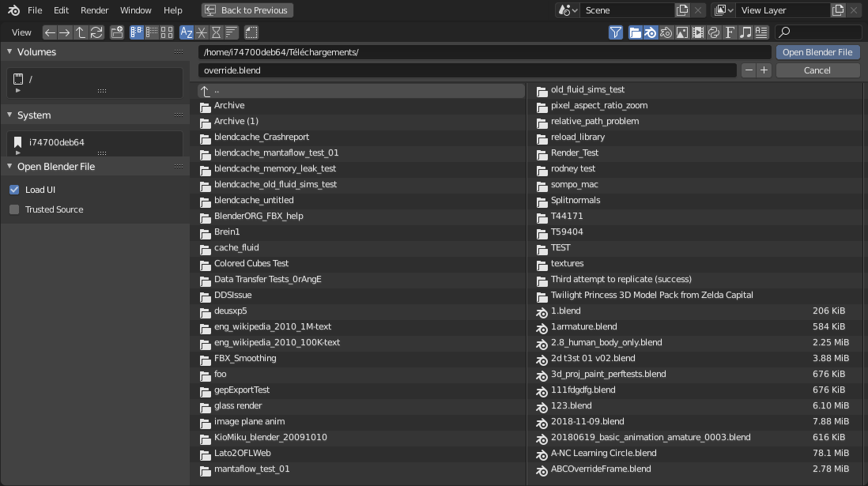The height and width of the screenshot is (486, 868).
Task: Create a new directory icon
Action: pos(117,32)
